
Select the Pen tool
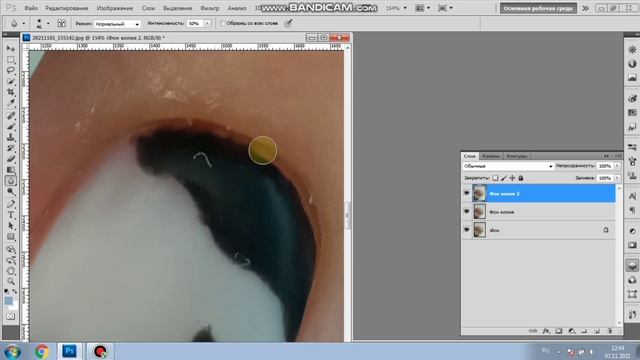pyautogui.click(x=11, y=204)
